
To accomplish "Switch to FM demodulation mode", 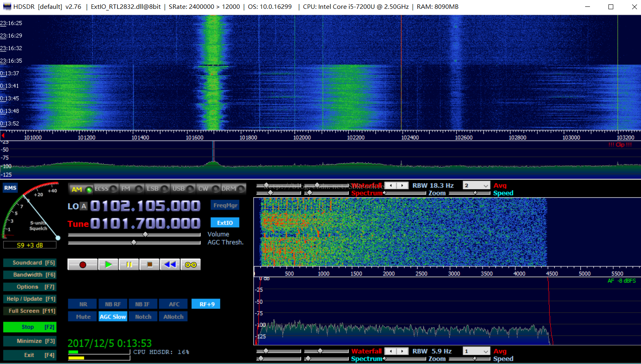I will tap(132, 189).
